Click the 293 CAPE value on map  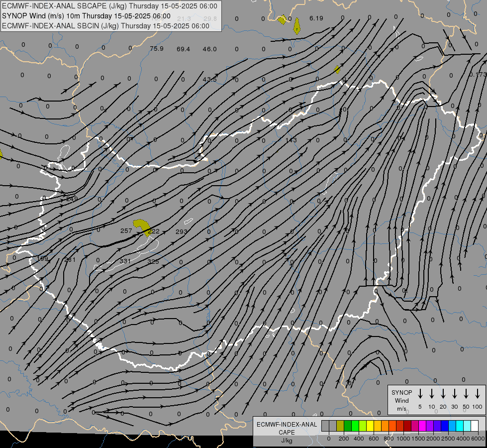(x=182, y=231)
